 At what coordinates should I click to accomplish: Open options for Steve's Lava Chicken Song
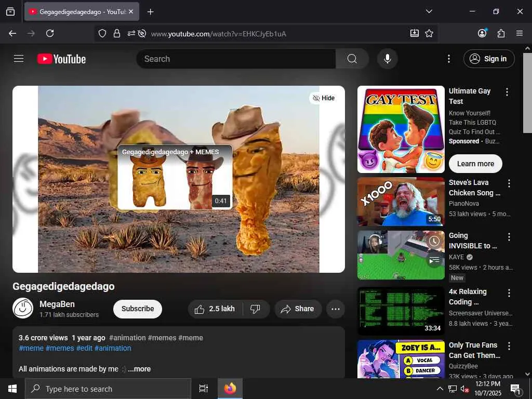point(509,183)
